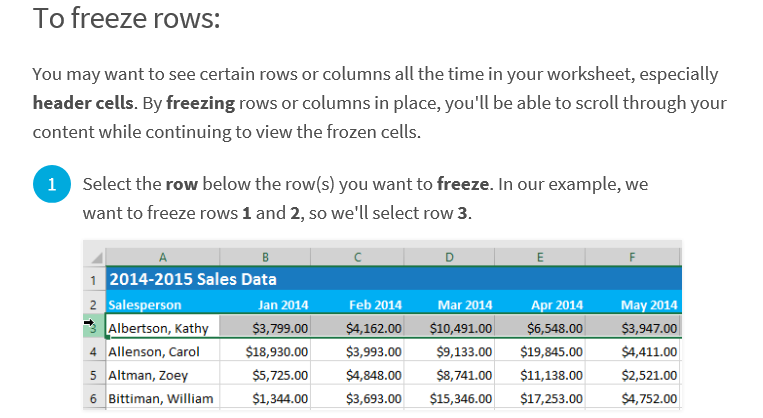Viewport: 763px width, 418px height.
Task: Click row 2 header
Action: tap(94, 305)
